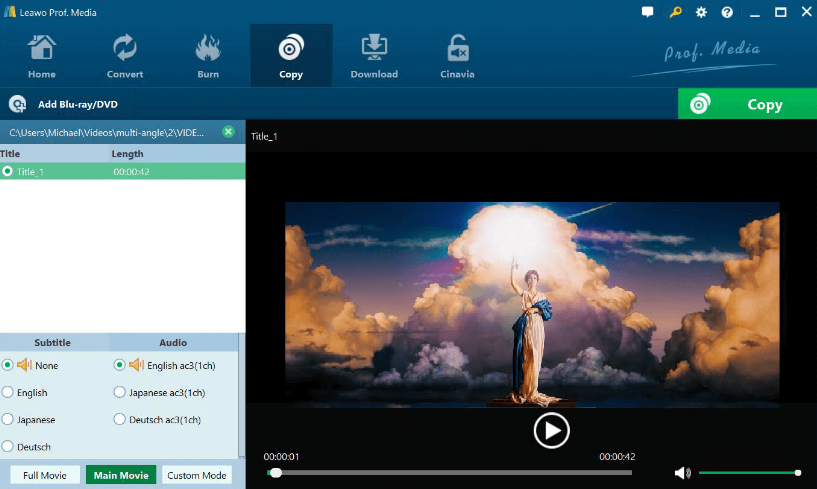Switch to Full Movie mode
This screenshot has width=817, height=489.
[x=45, y=475]
